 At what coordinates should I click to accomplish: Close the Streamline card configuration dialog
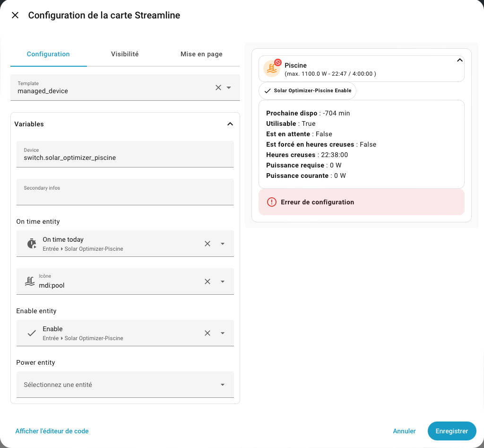click(15, 15)
